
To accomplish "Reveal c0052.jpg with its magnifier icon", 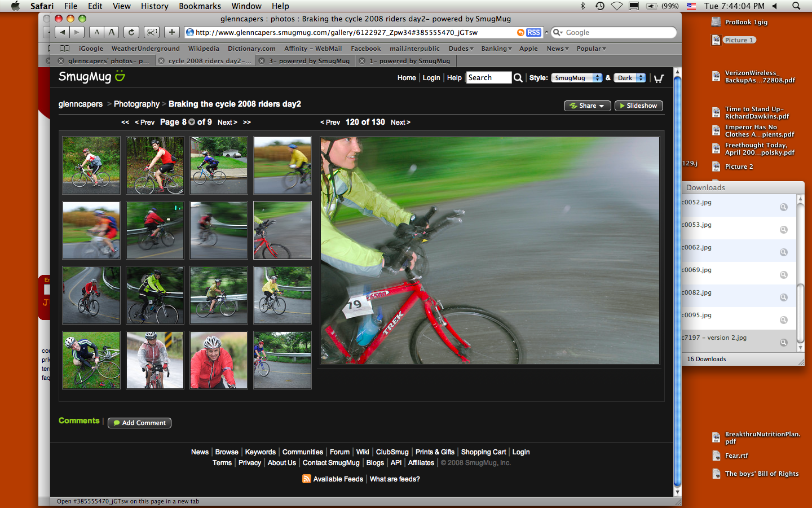I will point(783,207).
